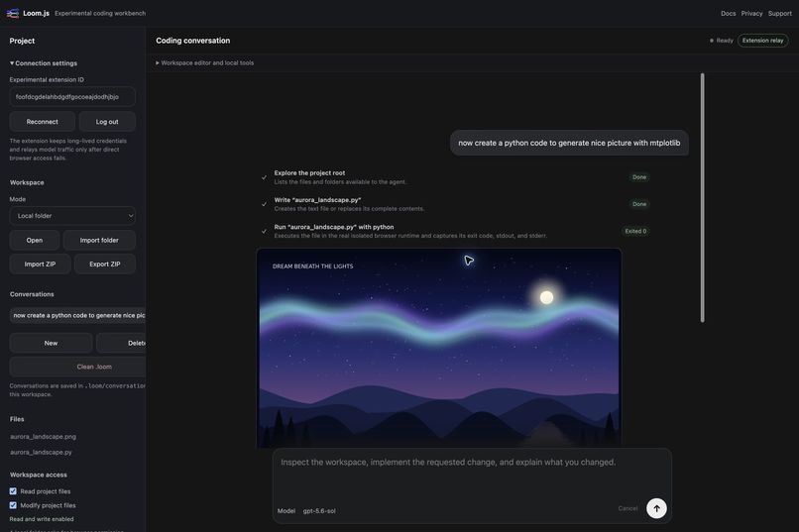Open the Support link
The image size is (799, 532).
click(x=779, y=13)
